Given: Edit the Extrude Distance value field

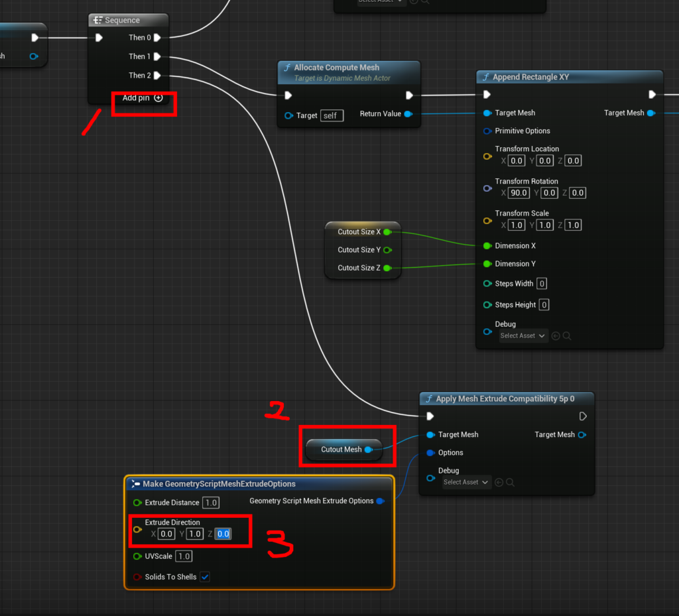Looking at the screenshot, I should pyautogui.click(x=211, y=503).
